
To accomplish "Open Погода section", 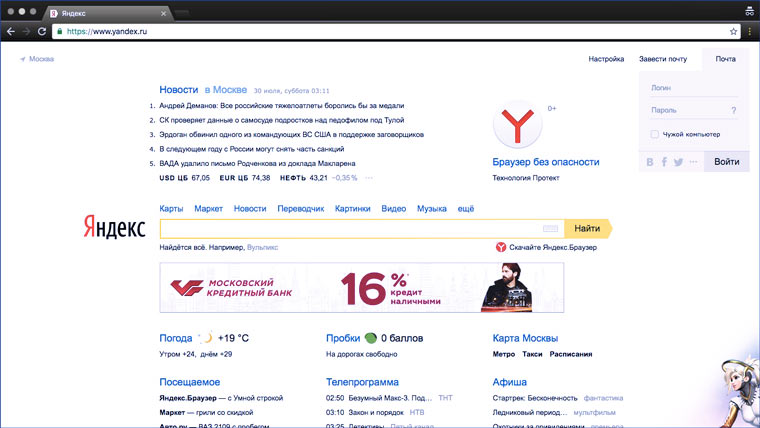I will click(x=175, y=338).
